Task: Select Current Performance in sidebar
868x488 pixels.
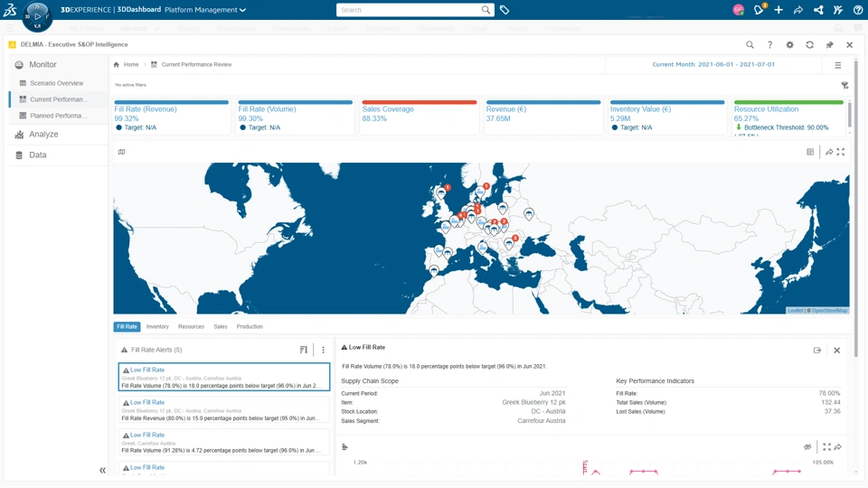Action: [x=60, y=99]
